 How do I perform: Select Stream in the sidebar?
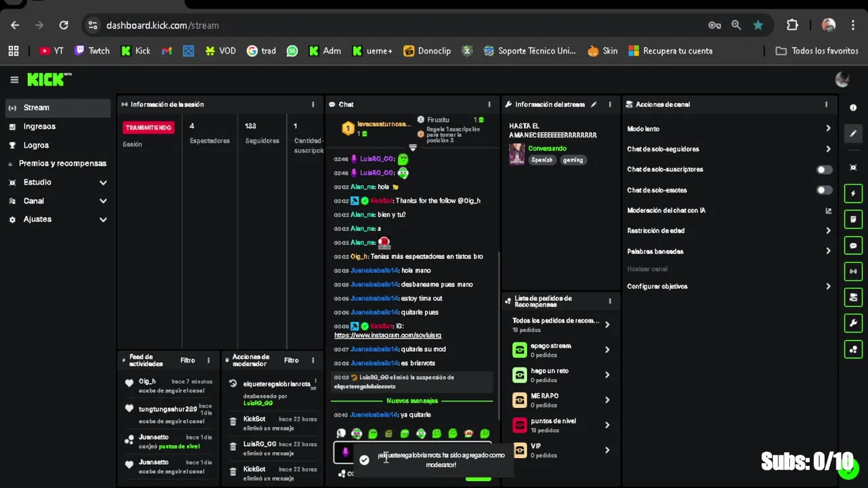point(58,108)
